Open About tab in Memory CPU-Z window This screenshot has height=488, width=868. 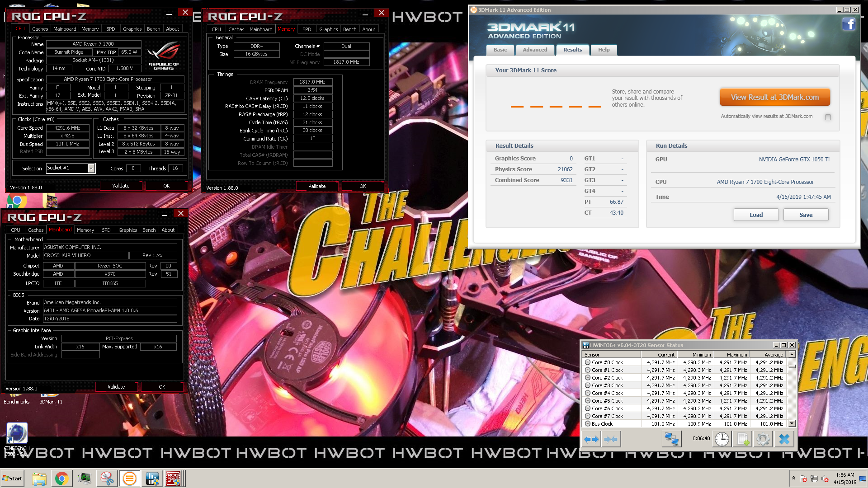(369, 29)
